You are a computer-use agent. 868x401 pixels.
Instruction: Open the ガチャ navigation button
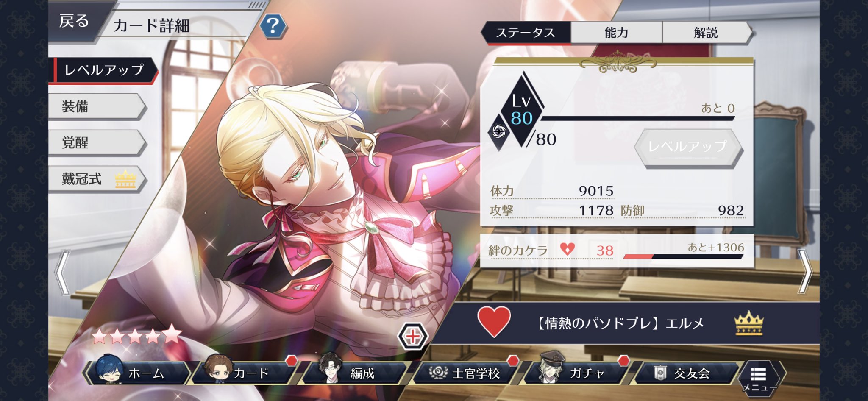pos(576,373)
